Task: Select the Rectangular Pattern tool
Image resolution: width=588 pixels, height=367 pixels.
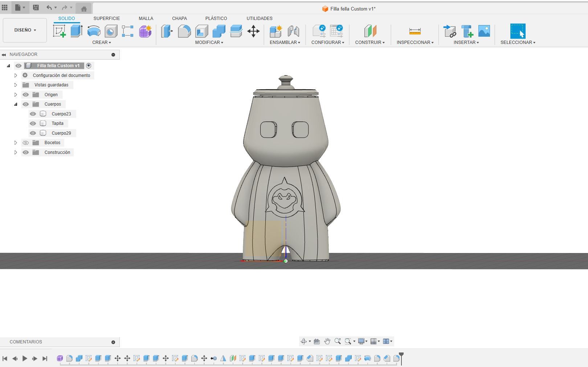Action: click(127, 31)
